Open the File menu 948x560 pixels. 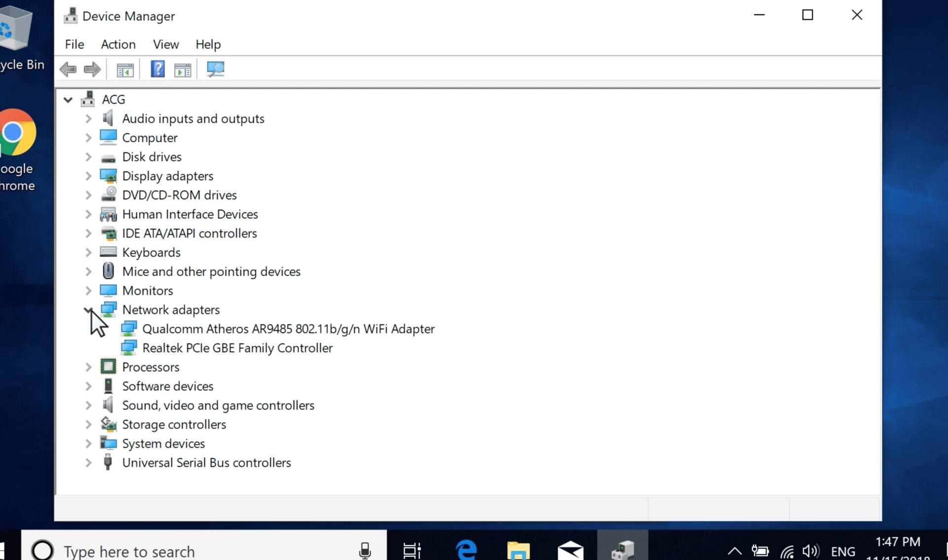coord(74,44)
